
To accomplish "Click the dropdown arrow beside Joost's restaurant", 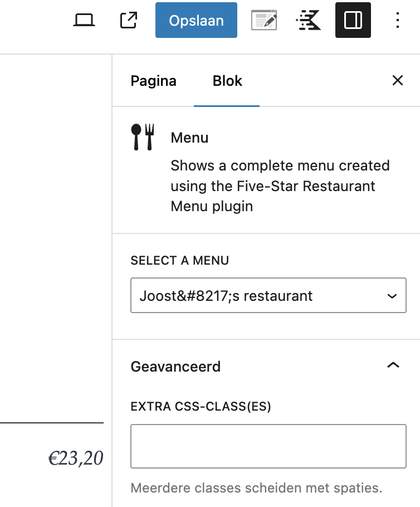I will pyautogui.click(x=392, y=296).
